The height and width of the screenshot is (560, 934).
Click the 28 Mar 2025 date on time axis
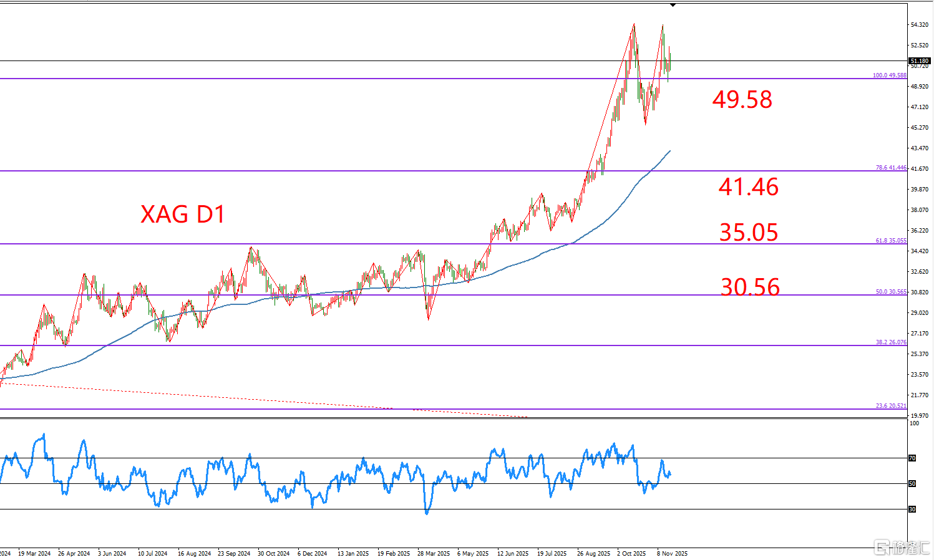pyautogui.click(x=433, y=554)
